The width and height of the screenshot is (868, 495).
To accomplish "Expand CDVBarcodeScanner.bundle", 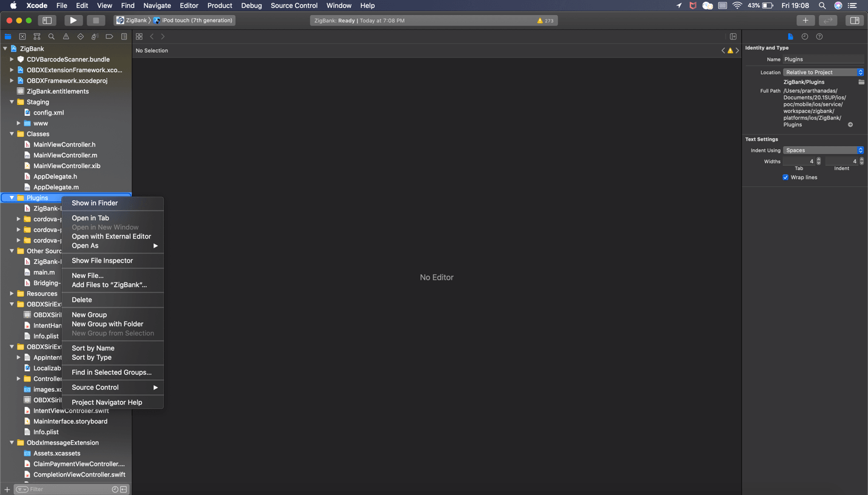I will tap(12, 59).
